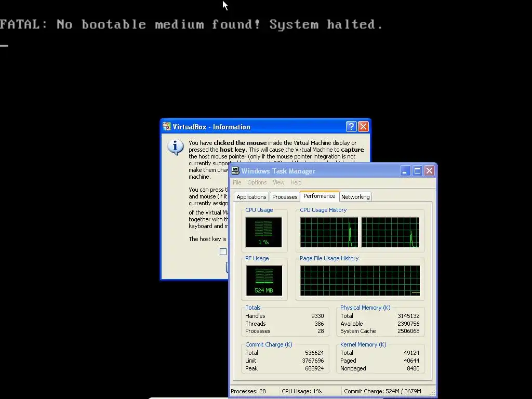Click Commit Charge Limit value 3767696

click(313, 361)
